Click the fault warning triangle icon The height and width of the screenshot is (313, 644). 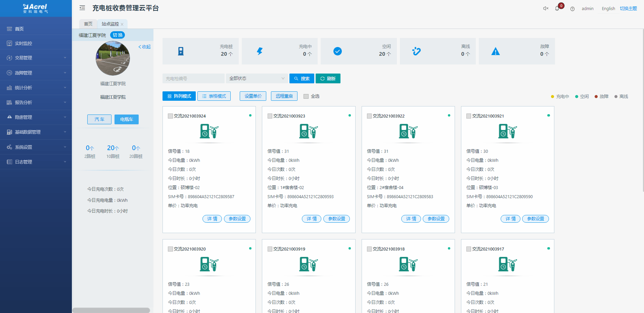[495, 51]
